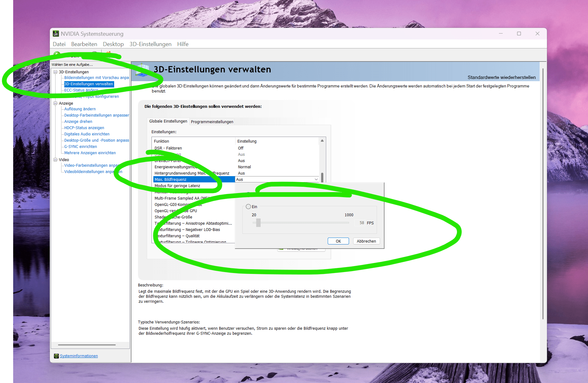Click the NVIDIA Systemsteuerung title bar icon

56,34
